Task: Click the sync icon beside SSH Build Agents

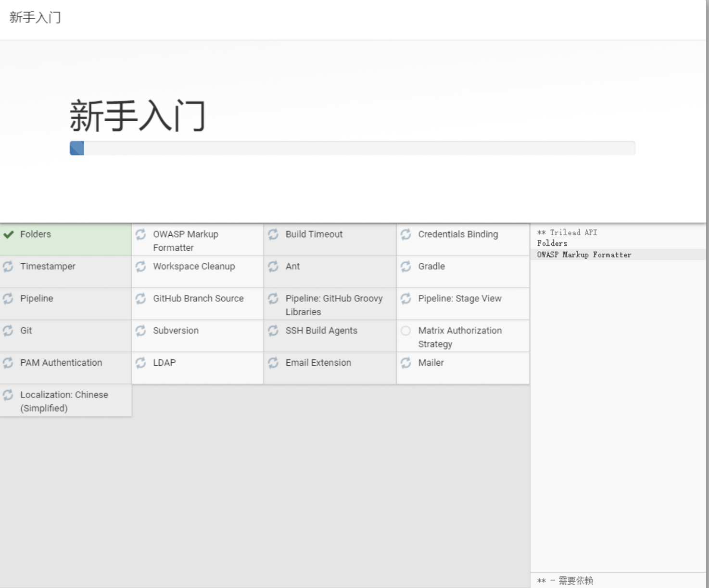Action: coord(273,331)
